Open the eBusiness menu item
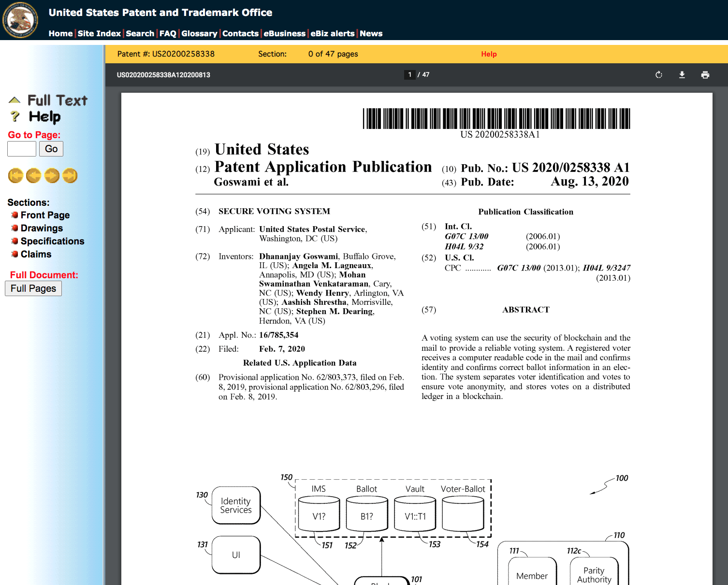 [x=284, y=33]
